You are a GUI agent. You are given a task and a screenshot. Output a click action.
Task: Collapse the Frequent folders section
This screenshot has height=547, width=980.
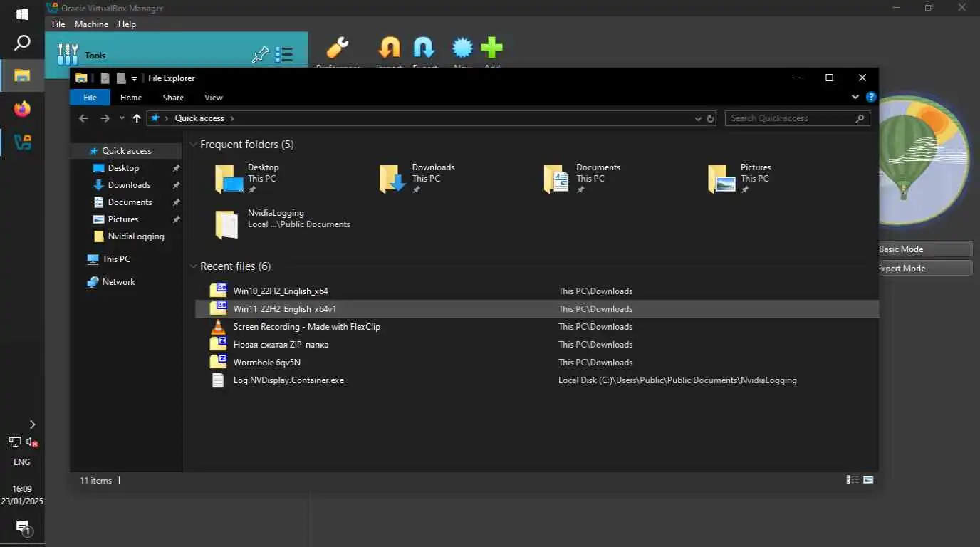(x=193, y=145)
